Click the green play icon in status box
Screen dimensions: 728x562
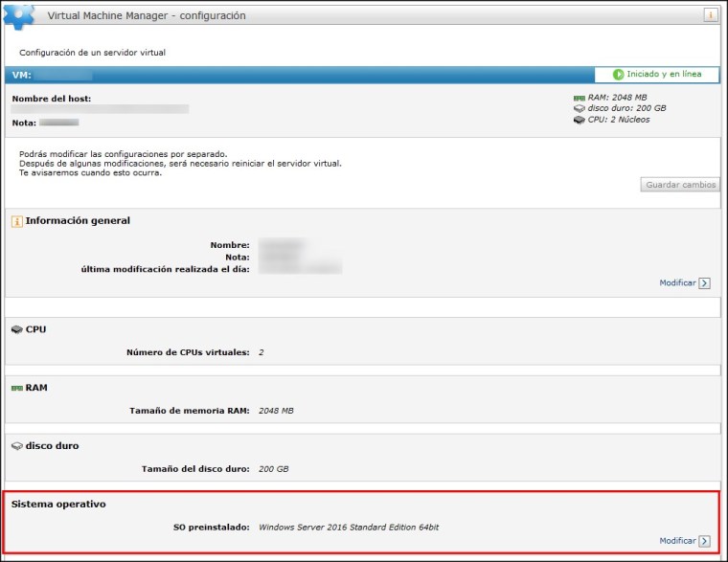tap(619, 74)
